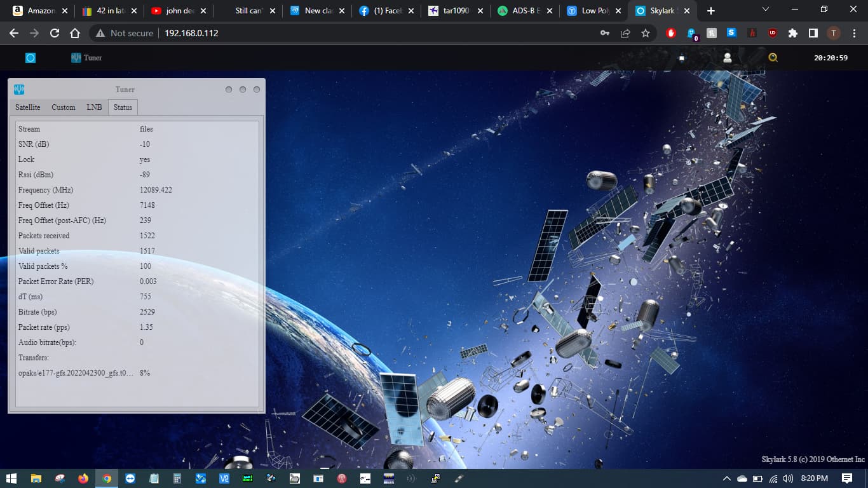
Task: Select the Status tab
Action: click(123, 107)
